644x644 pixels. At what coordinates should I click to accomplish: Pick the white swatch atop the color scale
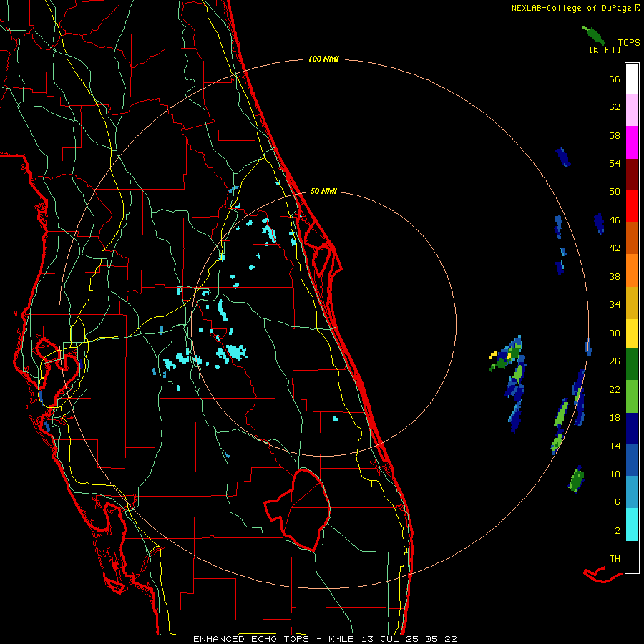click(632, 79)
